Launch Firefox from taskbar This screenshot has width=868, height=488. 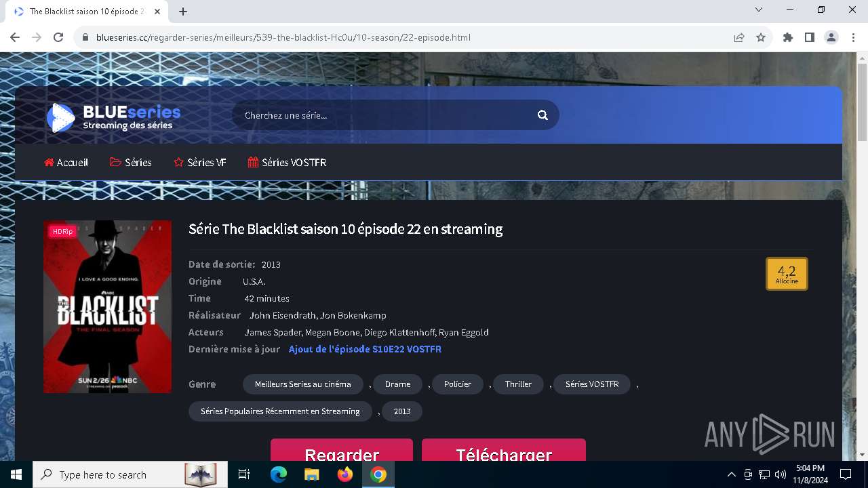(345, 474)
